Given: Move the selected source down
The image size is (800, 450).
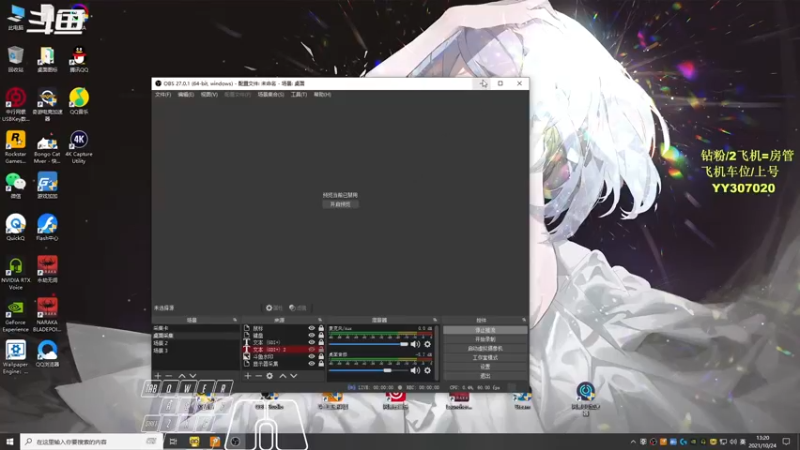Looking at the screenshot, I should (x=293, y=376).
